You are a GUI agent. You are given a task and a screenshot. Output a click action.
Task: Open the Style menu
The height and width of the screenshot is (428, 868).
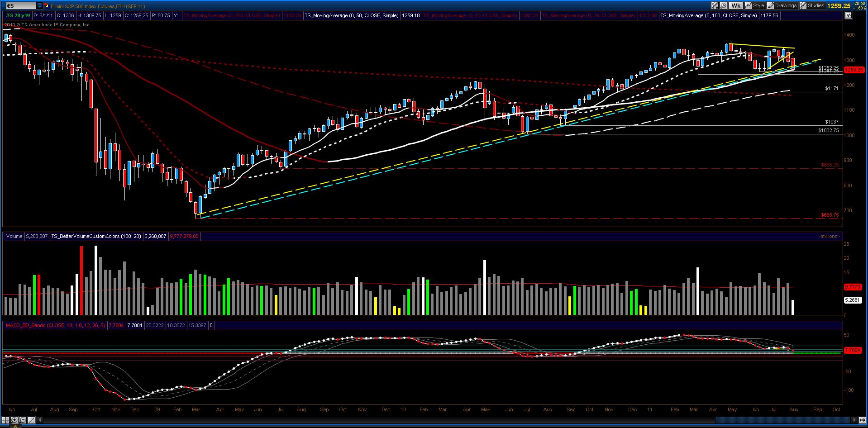click(x=755, y=6)
